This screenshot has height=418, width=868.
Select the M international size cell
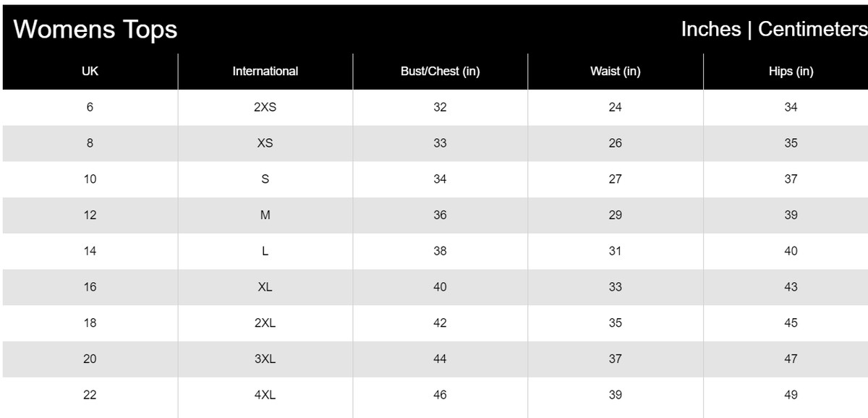265,215
